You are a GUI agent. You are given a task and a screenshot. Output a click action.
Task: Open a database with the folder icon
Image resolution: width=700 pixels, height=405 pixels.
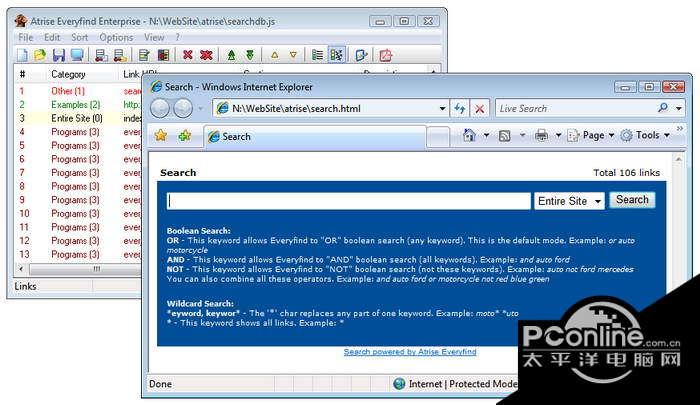[40, 55]
